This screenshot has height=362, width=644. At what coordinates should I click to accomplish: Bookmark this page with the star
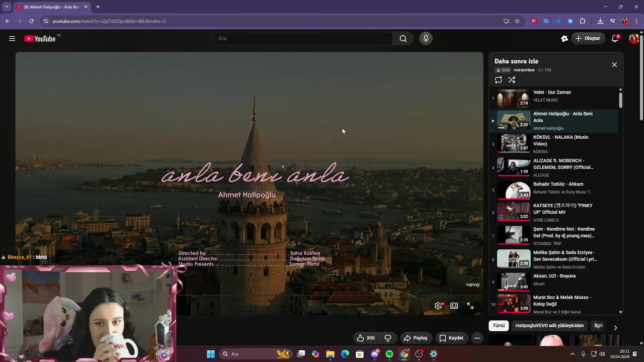click(517, 21)
